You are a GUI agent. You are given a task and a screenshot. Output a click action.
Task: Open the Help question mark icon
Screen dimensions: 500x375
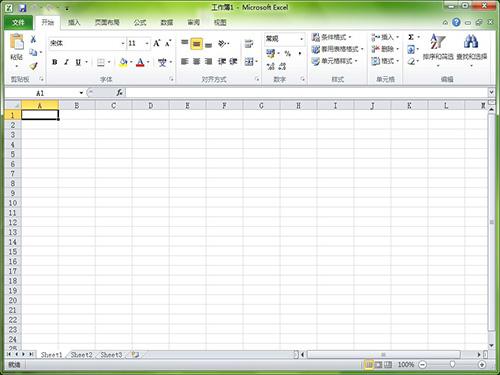[456, 22]
